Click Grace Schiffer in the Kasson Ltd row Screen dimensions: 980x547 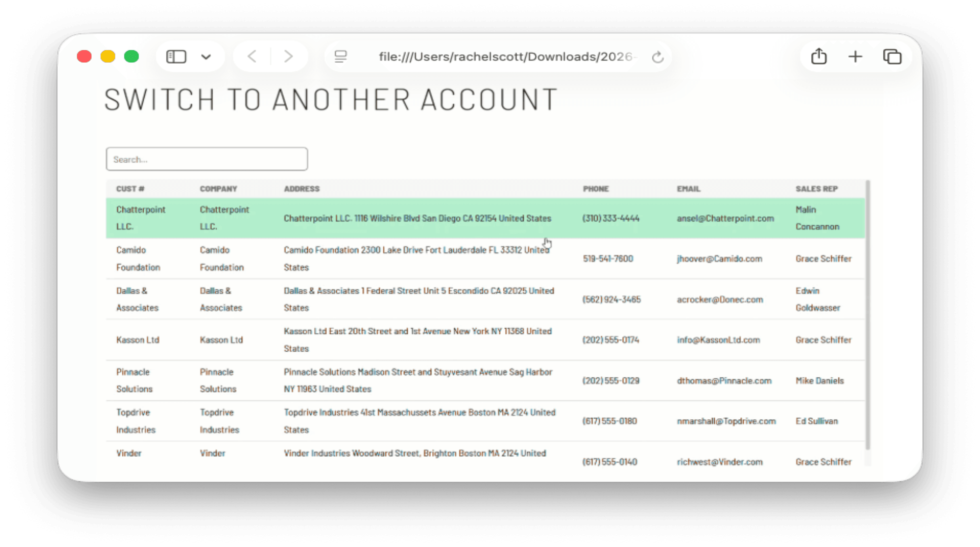[x=823, y=340]
